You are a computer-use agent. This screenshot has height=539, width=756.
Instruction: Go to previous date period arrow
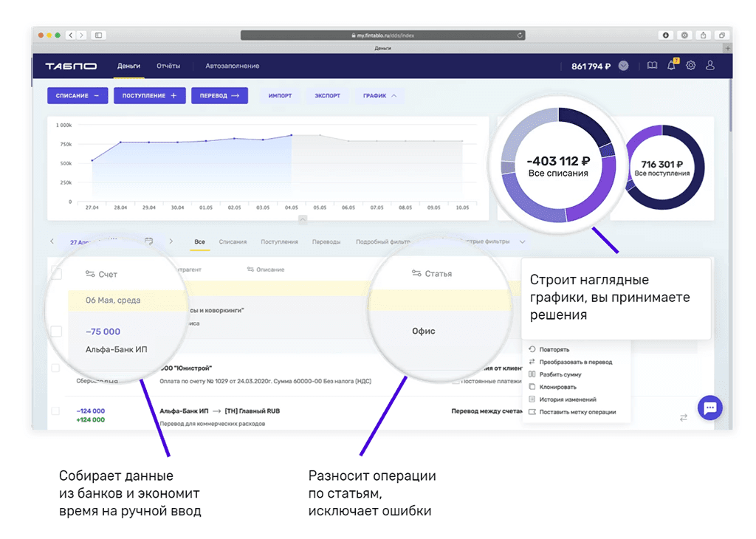click(x=52, y=241)
